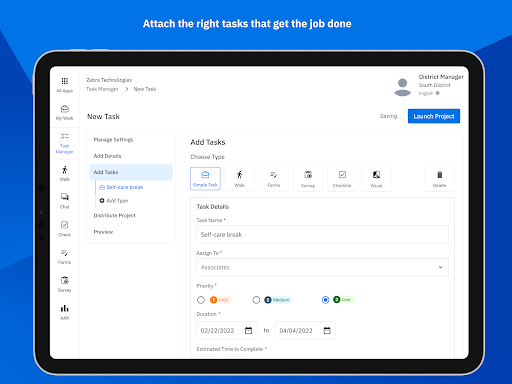Image resolution: width=512 pixels, height=384 pixels.
Task: Open the Chat app in the sidebar
Action: click(x=65, y=201)
